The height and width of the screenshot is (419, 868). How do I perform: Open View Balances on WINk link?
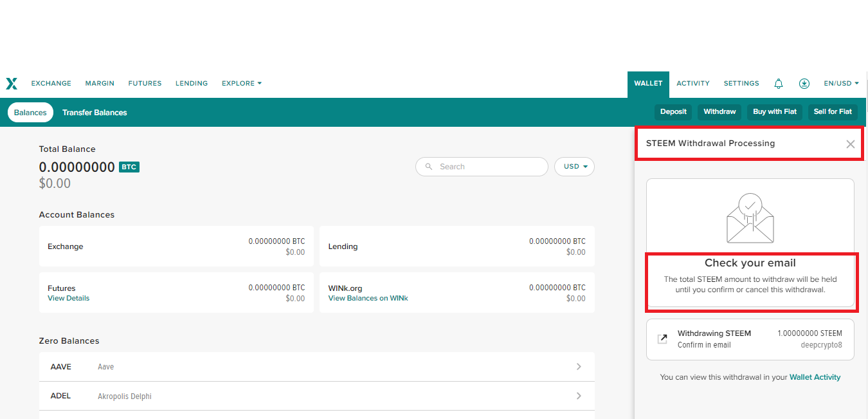click(x=368, y=298)
